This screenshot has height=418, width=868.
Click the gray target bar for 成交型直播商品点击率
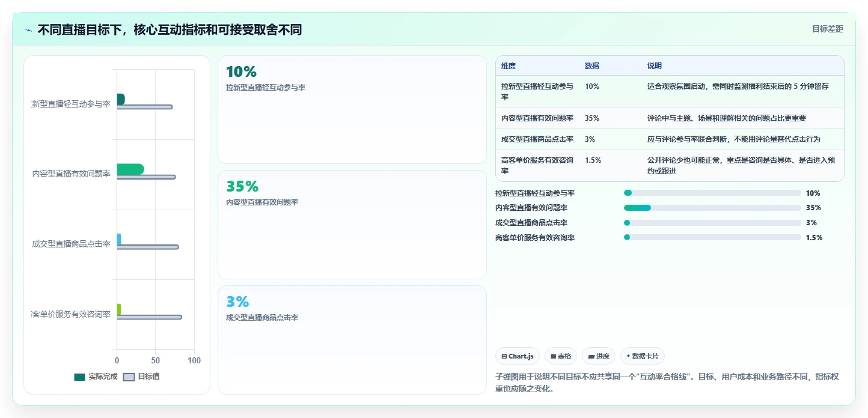click(147, 247)
